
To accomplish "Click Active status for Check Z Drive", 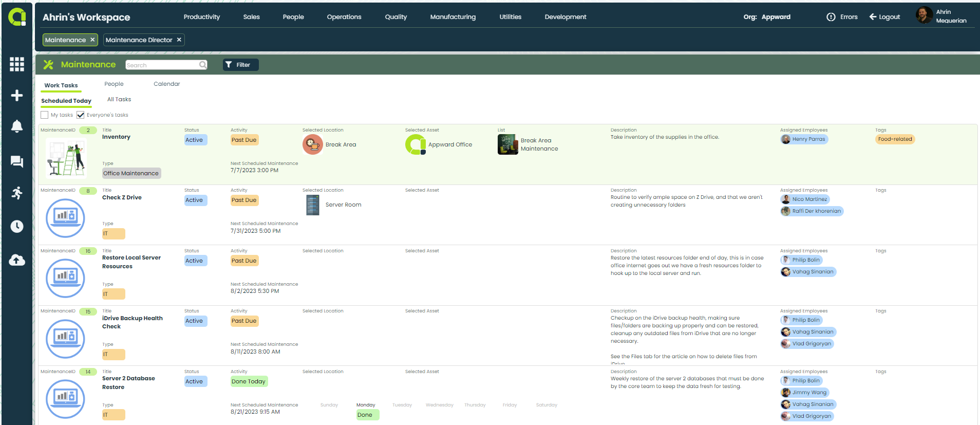I will click(x=195, y=200).
